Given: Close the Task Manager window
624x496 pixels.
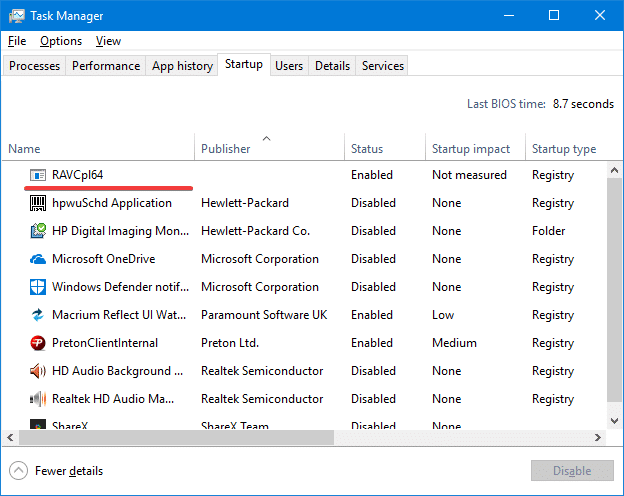Looking at the screenshot, I should pyautogui.click(x=600, y=16).
